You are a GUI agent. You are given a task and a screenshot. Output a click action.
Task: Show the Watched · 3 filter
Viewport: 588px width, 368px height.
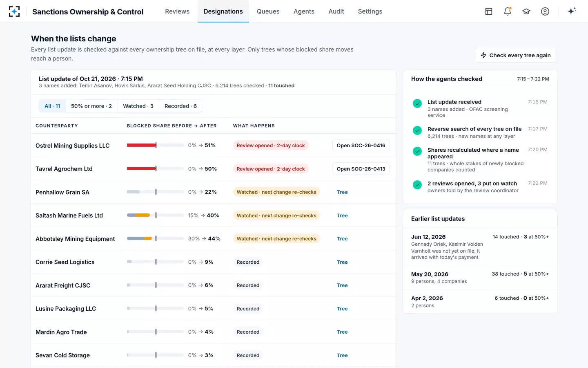138,106
